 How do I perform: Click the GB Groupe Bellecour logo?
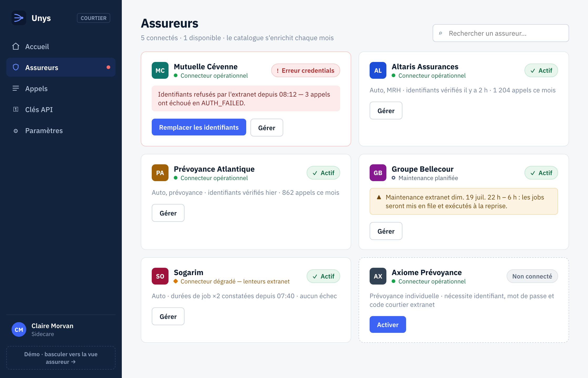pyautogui.click(x=378, y=173)
